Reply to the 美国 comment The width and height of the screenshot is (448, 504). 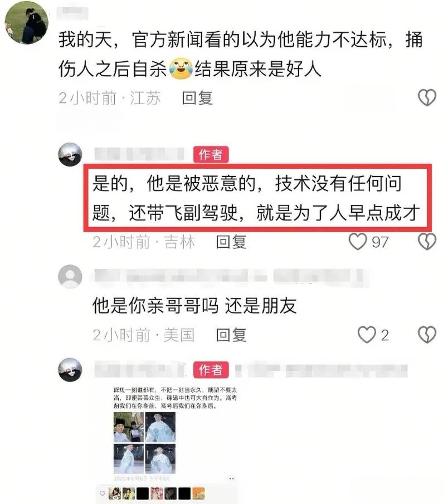click(231, 335)
